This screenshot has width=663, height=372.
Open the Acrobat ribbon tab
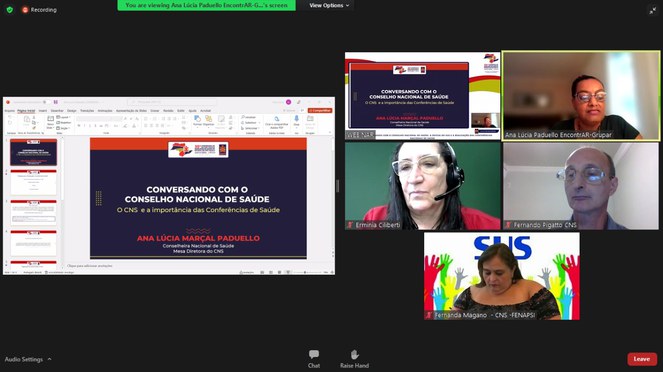pyautogui.click(x=205, y=111)
